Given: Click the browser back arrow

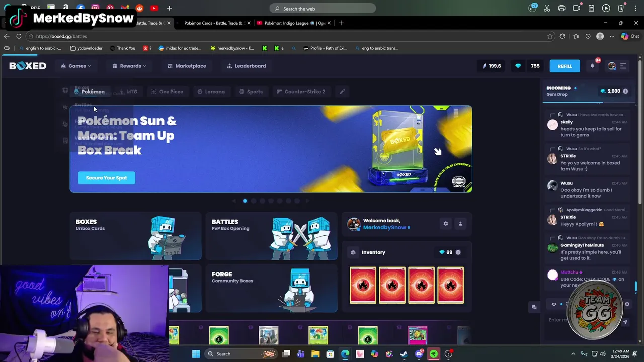Looking at the screenshot, I should (x=7, y=36).
